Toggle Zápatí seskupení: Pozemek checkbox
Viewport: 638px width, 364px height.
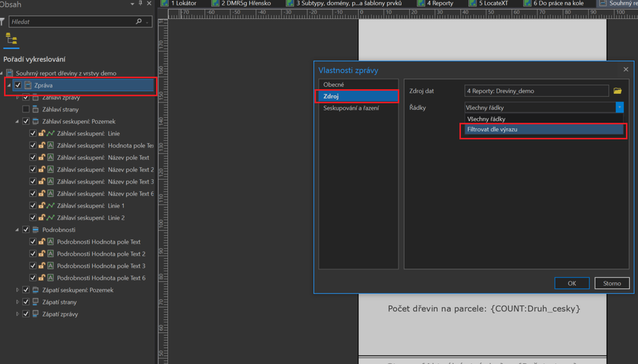[x=26, y=290]
